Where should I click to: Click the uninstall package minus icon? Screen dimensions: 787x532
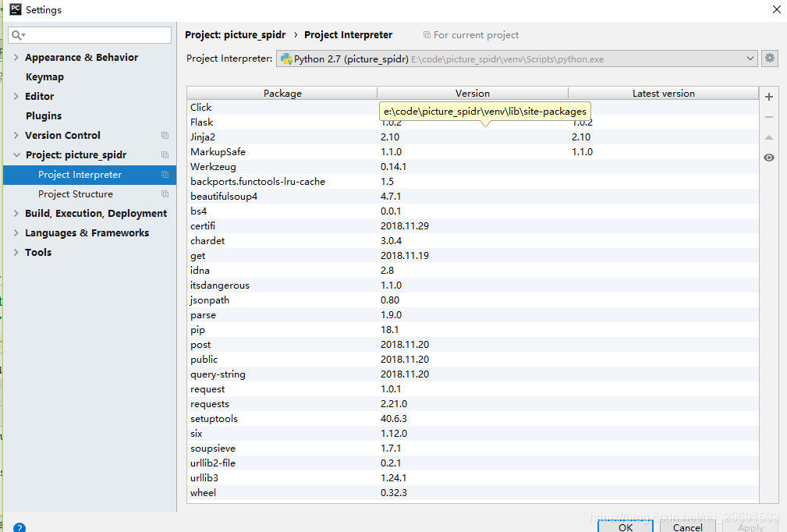768,117
